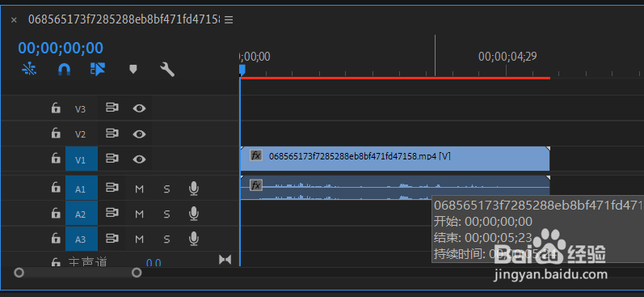The width and height of the screenshot is (644, 297).
Task: Toggle A1 track targeting
Action: (82, 189)
